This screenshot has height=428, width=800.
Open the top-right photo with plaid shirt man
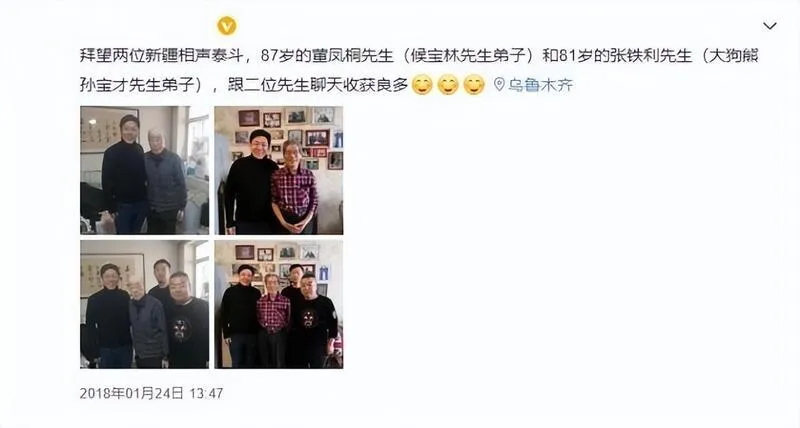279,170
